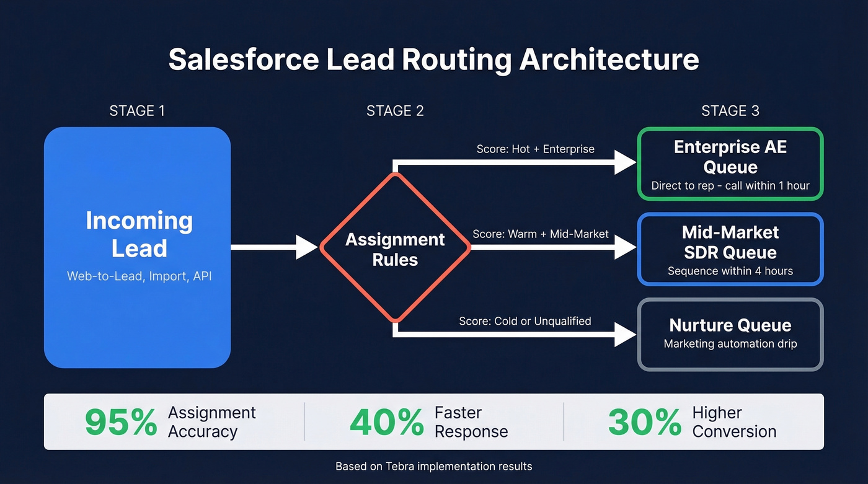Select the Mid-Market SDR Queue node
868x484 pixels.
pyautogui.click(x=730, y=249)
